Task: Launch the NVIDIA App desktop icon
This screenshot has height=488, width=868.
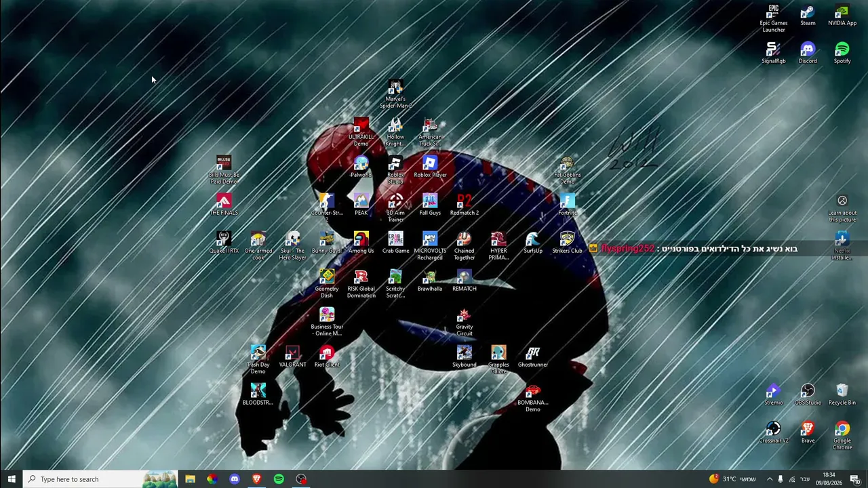Action: click(x=842, y=16)
